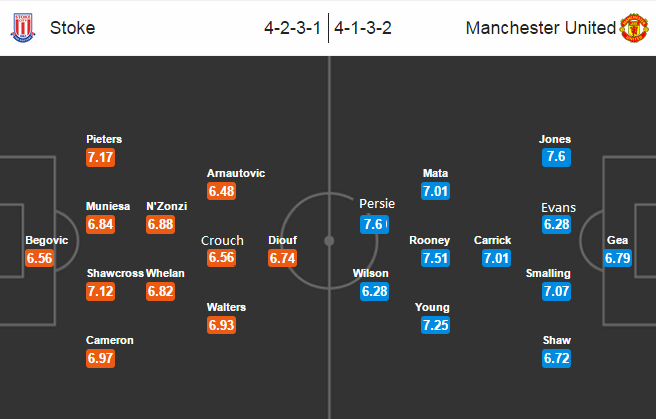Click Stoke's 4-2-3-1 formation label

tap(292, 28)
